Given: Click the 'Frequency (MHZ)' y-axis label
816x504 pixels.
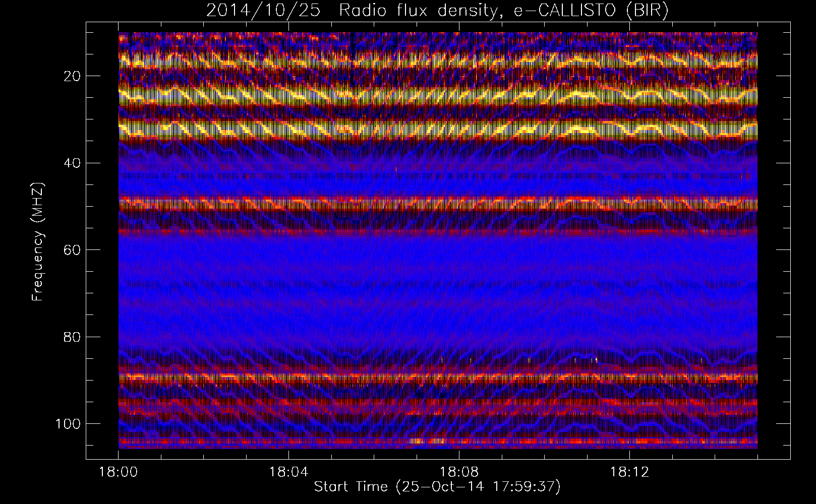Looking at the screenshot, I should pos(38,242).
